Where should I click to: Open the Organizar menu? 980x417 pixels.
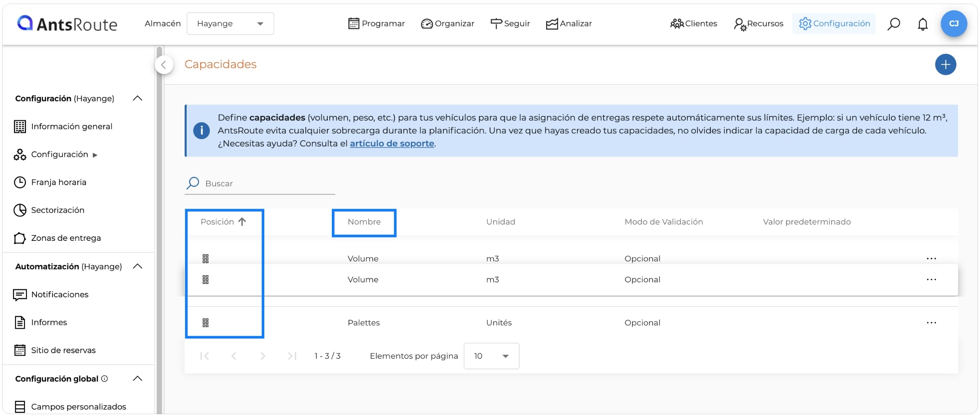(x=448, y=24)
